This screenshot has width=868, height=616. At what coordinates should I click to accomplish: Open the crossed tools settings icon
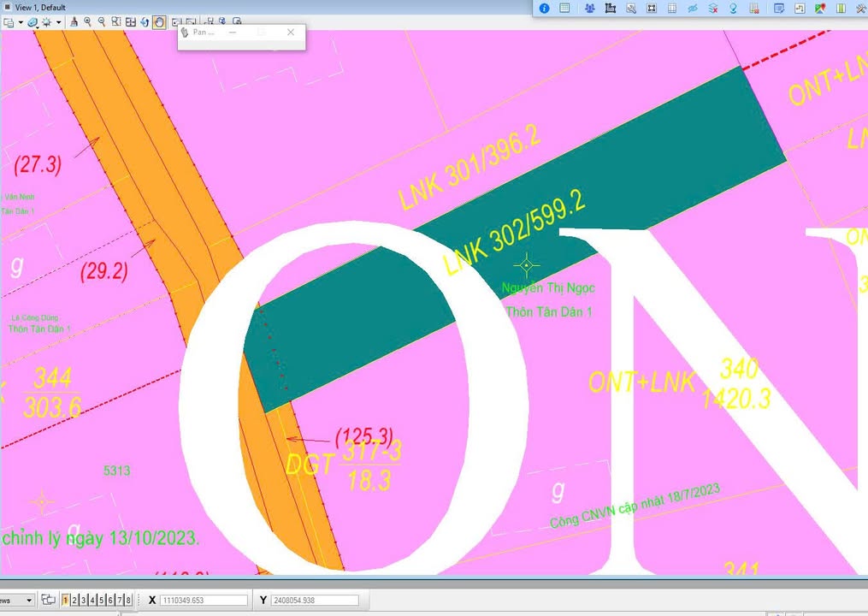[x=860, y=9]
